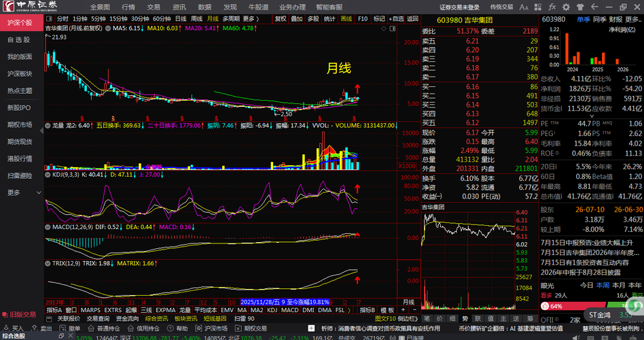Viewport: 644px width, 340px height.
Task: Open 信用持仓 credit holdings
Action: (143, 328)
